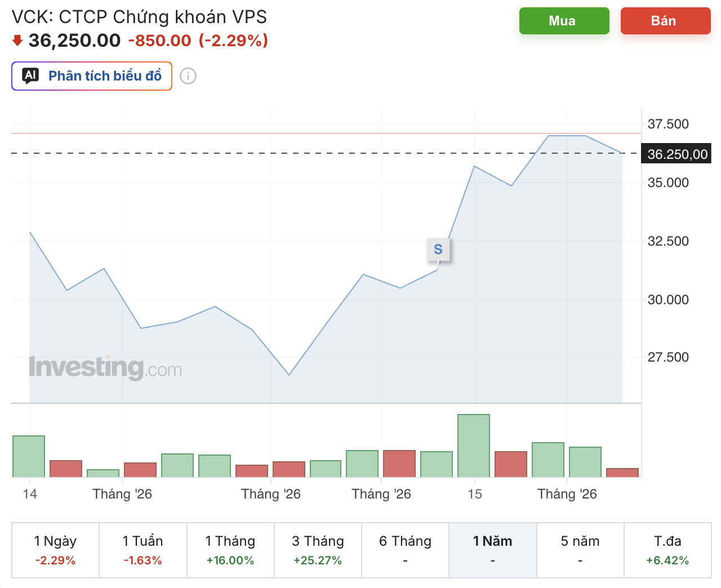721x588 pixels.
Task: Click the AI chat icon badge
Action: tap(30, 75)
